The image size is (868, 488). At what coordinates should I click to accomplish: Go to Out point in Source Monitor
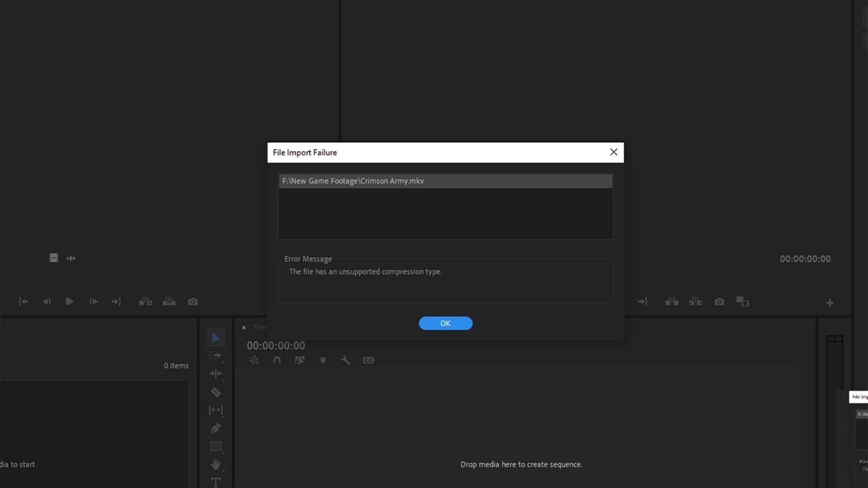[x=116, y=302]
